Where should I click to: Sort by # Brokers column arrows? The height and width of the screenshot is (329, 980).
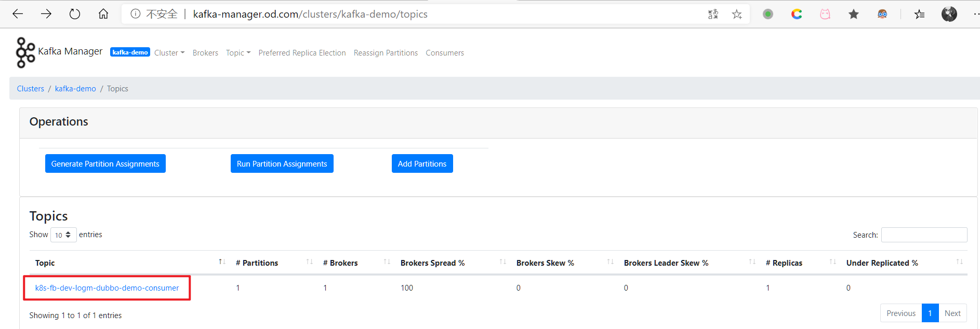[387, 262]
